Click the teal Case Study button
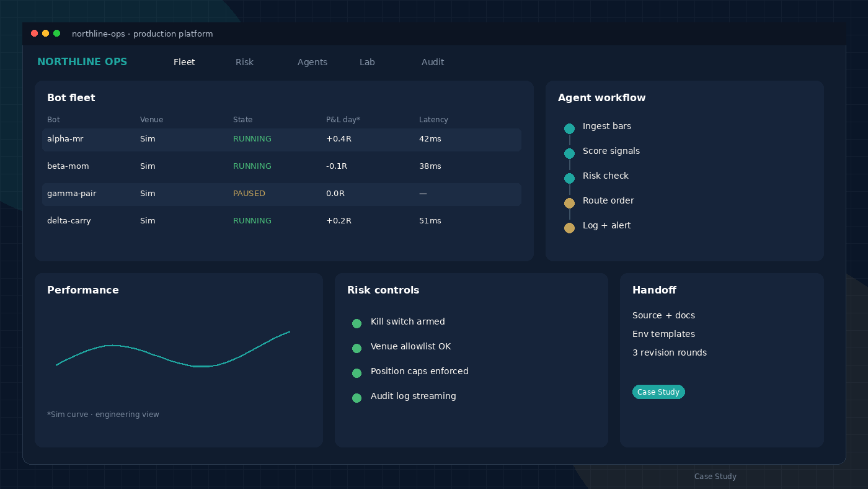The image size is (868, 489). [658, 392]
